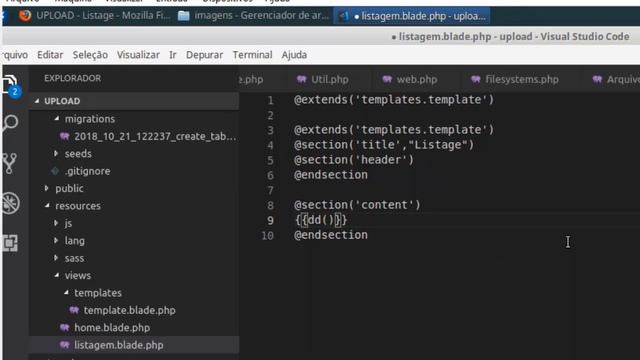Open the Editar menu
This screenshot has height=360, width=640.
point(50,55)
